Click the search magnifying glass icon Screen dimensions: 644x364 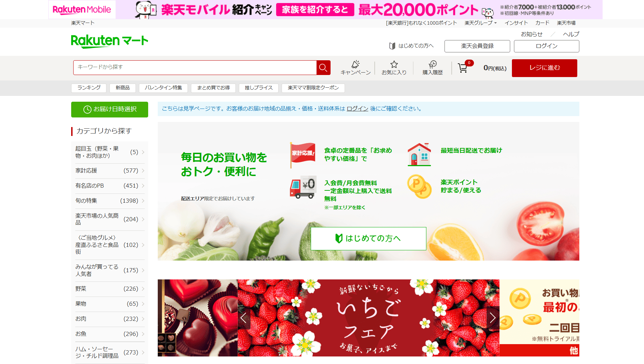tap(323, 67)
